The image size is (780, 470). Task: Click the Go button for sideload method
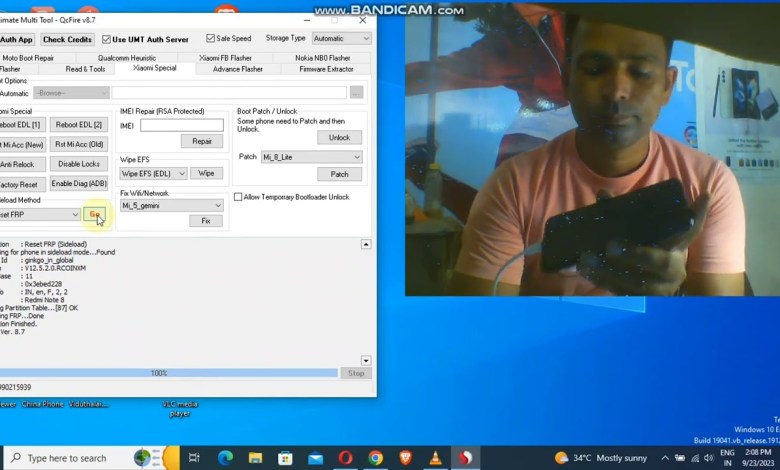[x=95, y=214]
